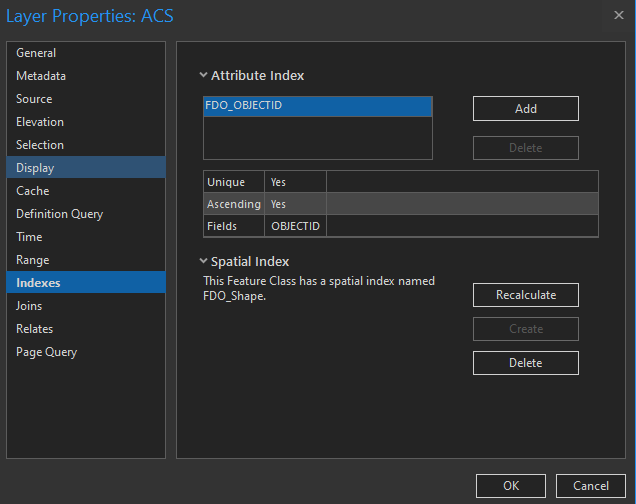
Task: Go to the Selection tab
Action: [x=40, y=145]
